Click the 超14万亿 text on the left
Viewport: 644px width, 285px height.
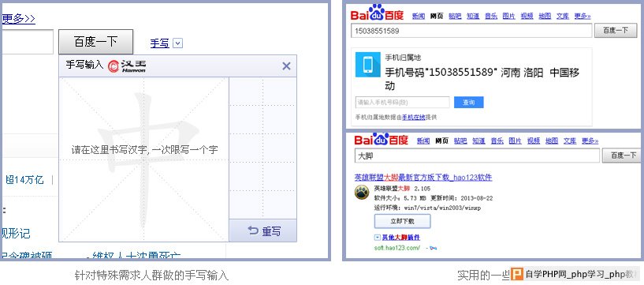24,179
